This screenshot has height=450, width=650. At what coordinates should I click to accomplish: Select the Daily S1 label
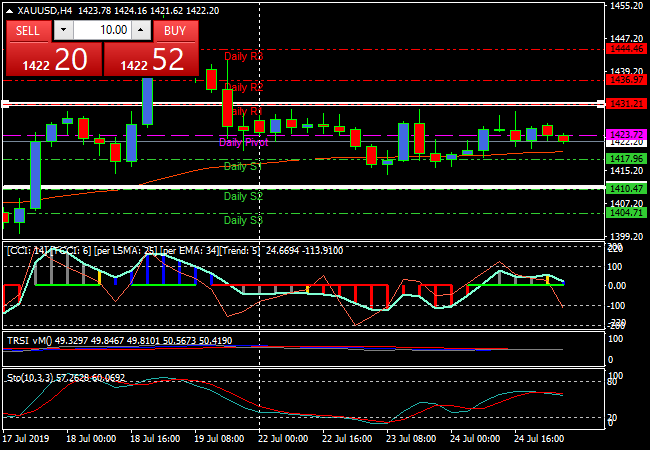[x=243, y=166]
